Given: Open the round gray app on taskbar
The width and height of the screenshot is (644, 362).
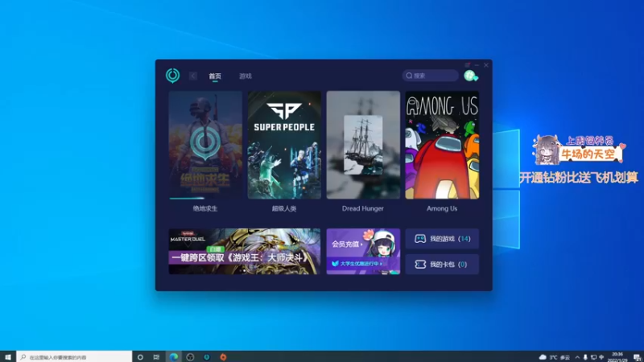Looking at the screenshot, I should [x=190, y=357].
